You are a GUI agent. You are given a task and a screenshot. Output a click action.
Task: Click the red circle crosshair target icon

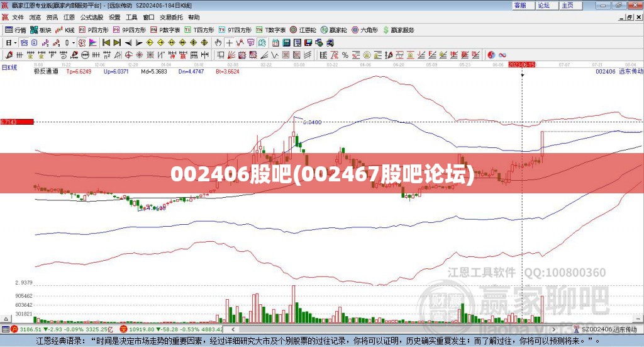click(128, 55)
